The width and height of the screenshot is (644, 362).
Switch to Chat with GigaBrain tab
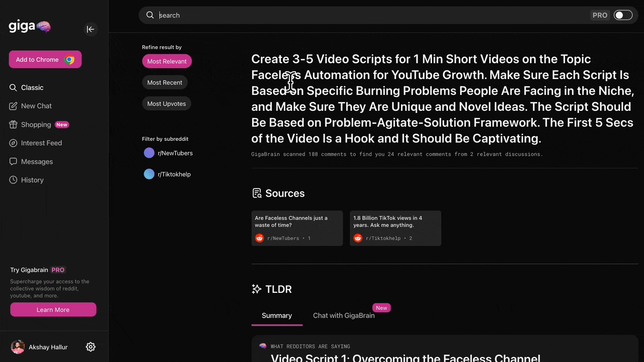tap(344, 316)
